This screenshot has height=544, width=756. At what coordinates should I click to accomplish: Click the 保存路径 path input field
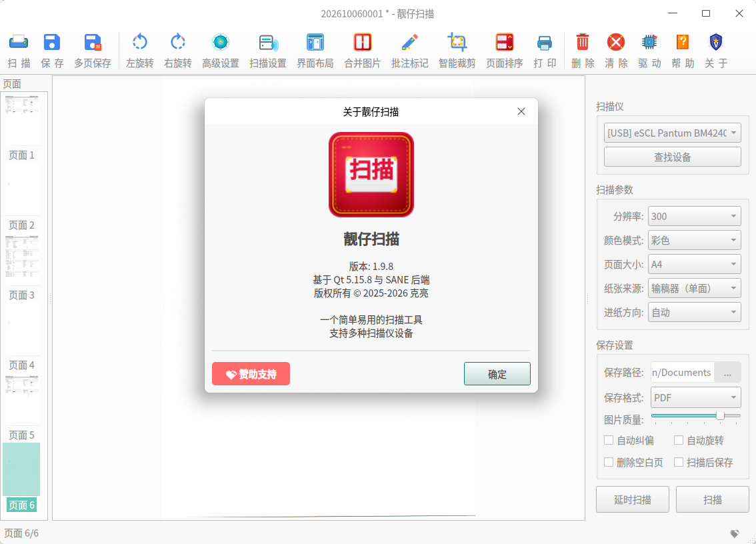[682, 372]
